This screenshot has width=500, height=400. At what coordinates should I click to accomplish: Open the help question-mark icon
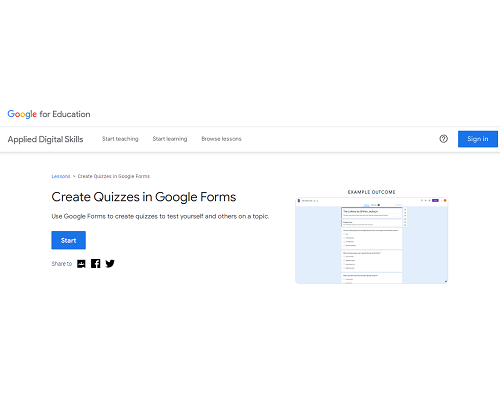443,139
